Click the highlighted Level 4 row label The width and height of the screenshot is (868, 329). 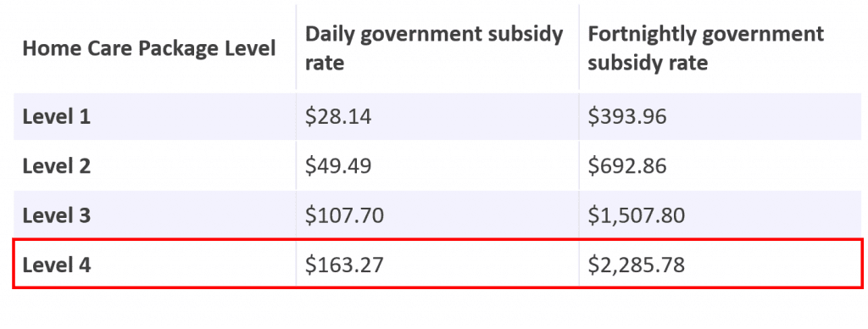56,265
